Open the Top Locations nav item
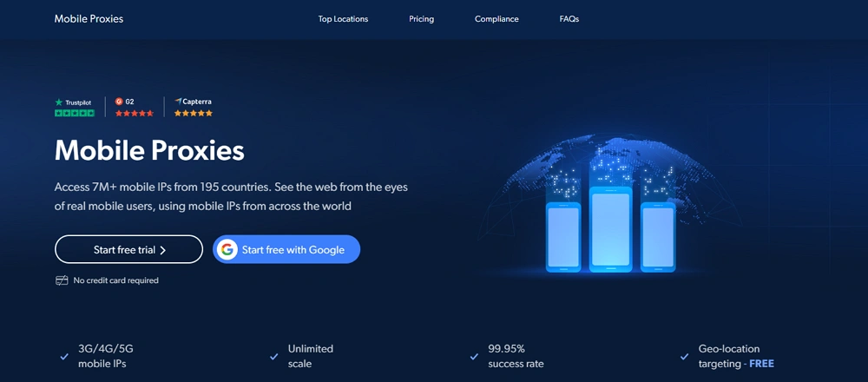 click(x=343, y=19)
